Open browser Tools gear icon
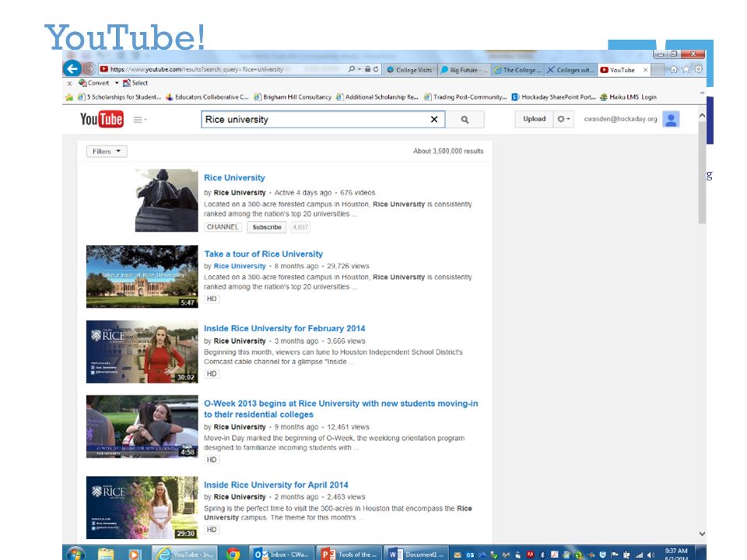Screen dimensions: 747x560 coord(699,69)
